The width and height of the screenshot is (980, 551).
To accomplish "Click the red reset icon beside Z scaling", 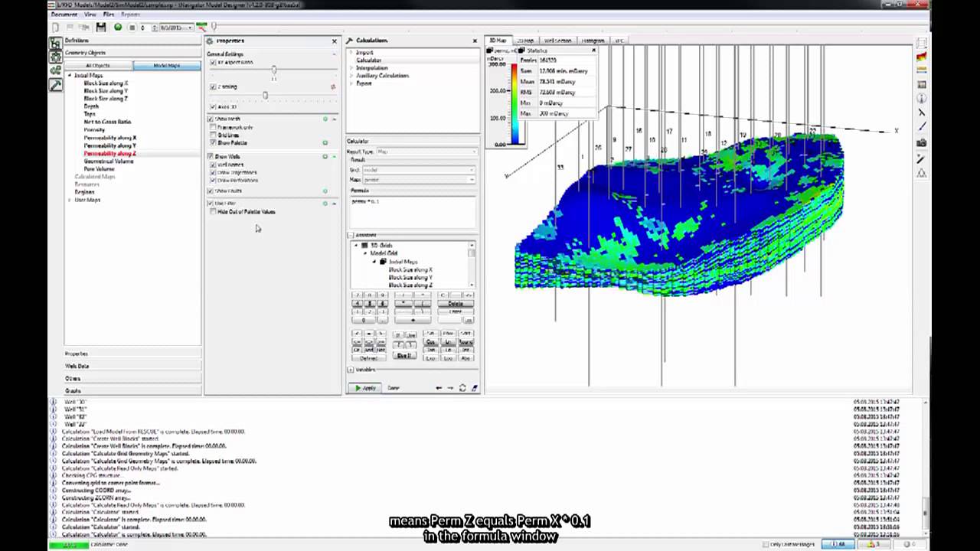I will (332, 86).
